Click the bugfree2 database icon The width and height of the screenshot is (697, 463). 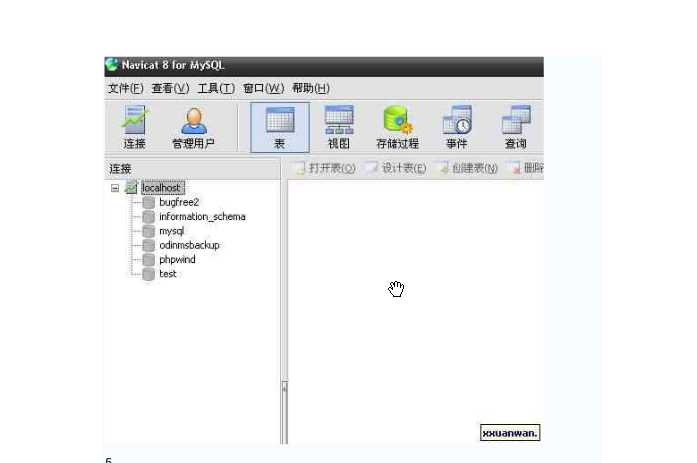coord(148,203)
